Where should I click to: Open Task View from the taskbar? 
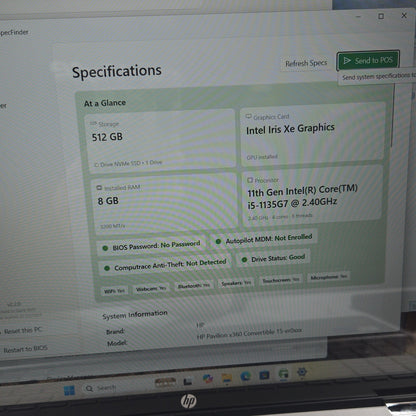(x=188, y=381)
